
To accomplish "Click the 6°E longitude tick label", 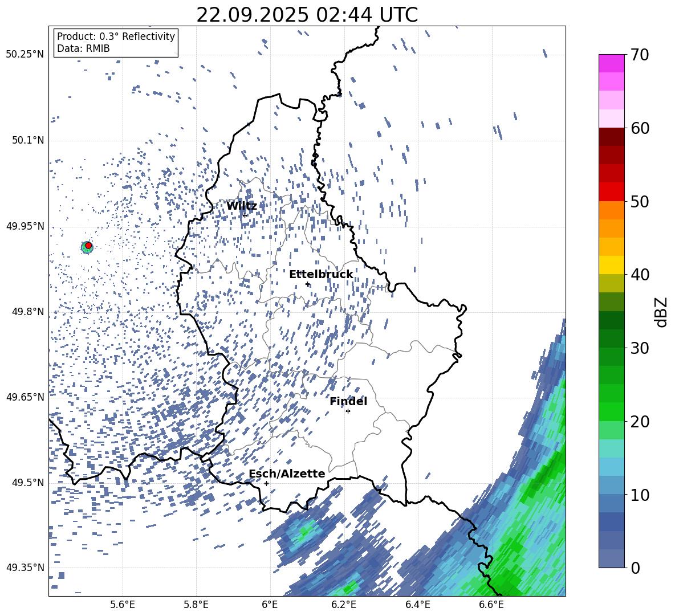I will (270, 605).
